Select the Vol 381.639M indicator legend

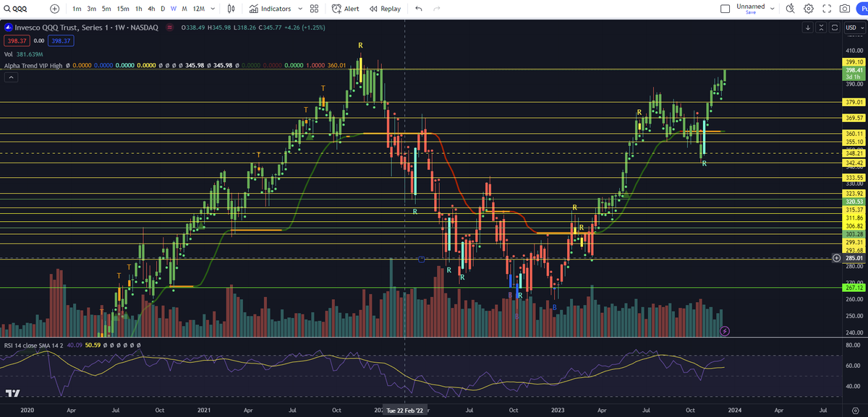(x=24, y=54)
